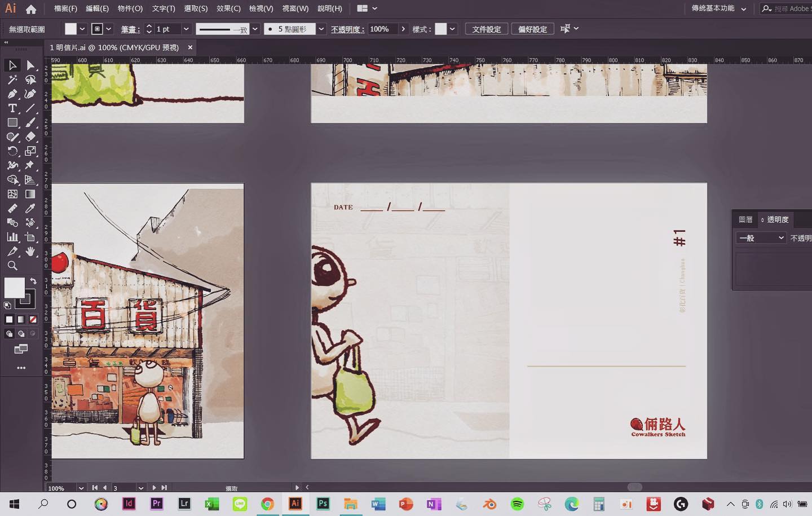The image size is (812, 516).
Task: Swap fill and stroke colors
Action: point(33,281)
